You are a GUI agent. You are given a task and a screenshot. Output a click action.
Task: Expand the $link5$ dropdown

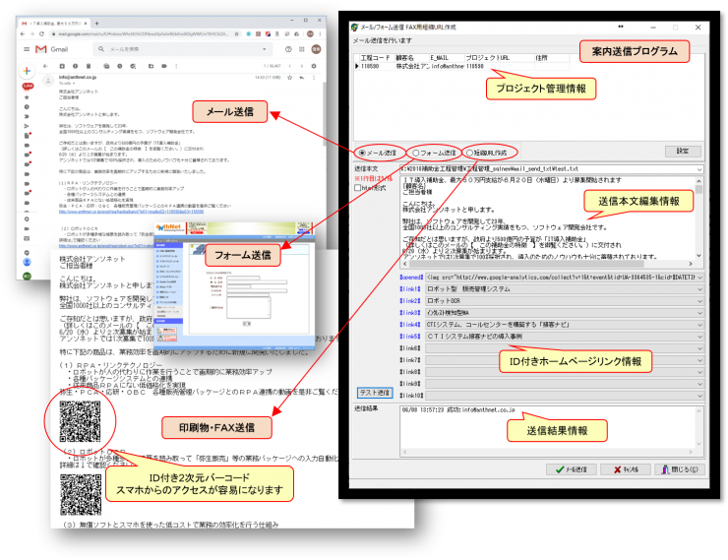[699, 337]
